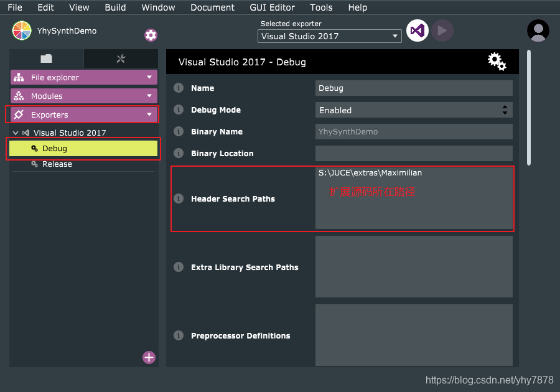The width and height of the screenshot is (560, 392).
Task: Click the Preprocessor Definitions label
Action: pyautogui.click(x=240, y=336)
